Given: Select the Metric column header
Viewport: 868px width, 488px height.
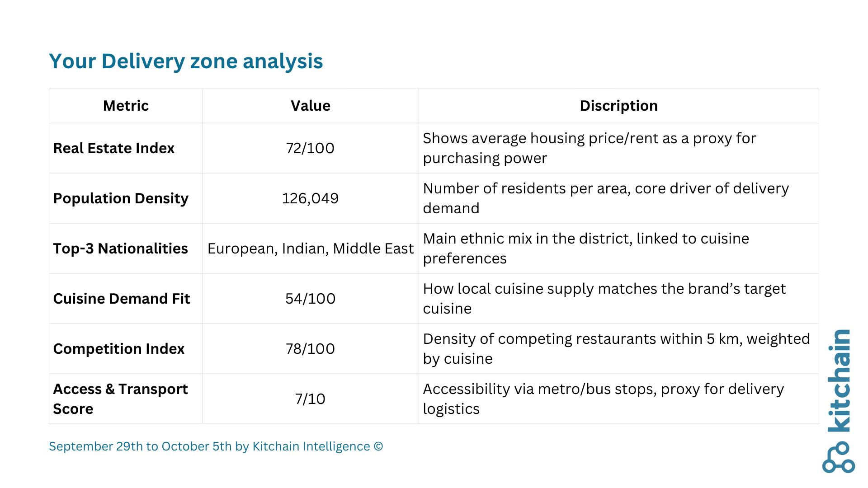Looking at the screenshot, I should [x=126, y=106].
